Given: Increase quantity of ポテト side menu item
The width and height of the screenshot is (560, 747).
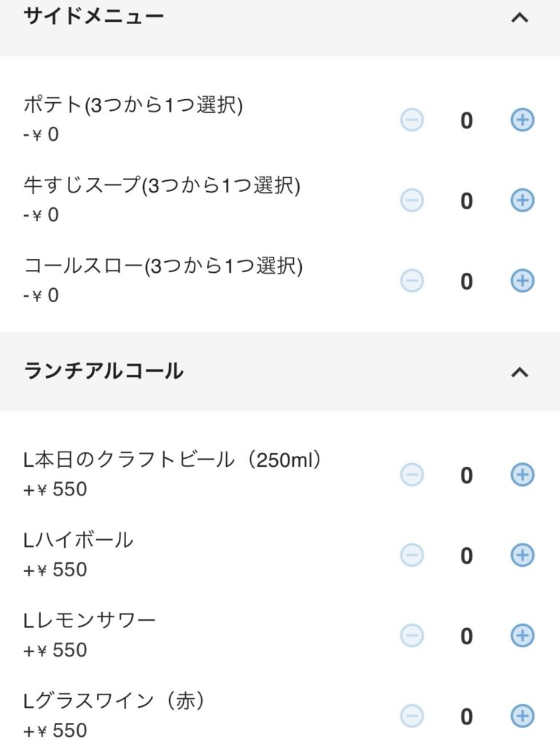Looking at the screenshot, I should [522, 120].
